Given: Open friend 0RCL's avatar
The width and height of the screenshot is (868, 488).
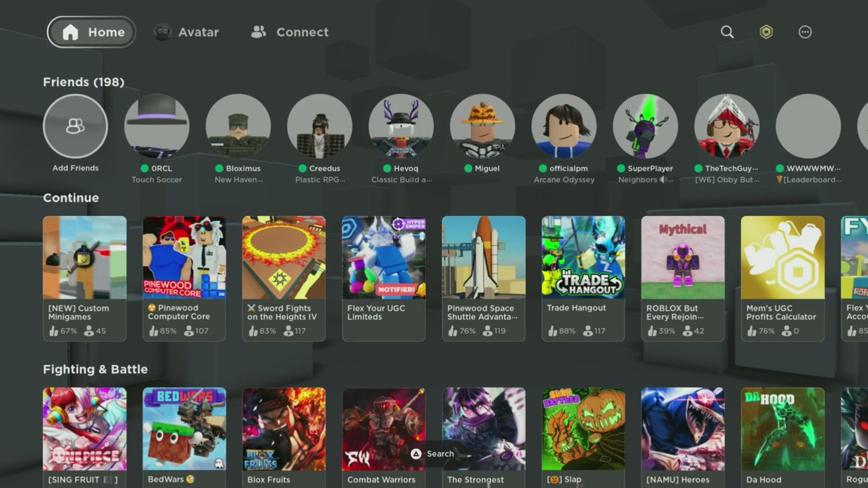Looking at the screenshot, I should tap(157, 126).
